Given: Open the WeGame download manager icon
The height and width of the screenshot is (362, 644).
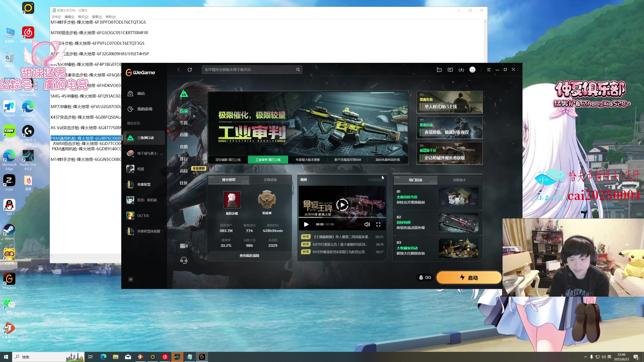Looking at the screenshot, I should (461, 70).
